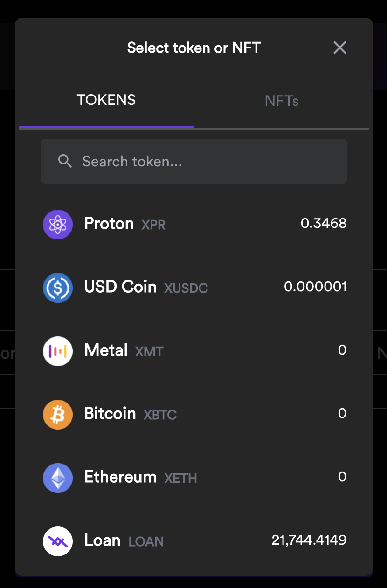Click the magnifying glass search icon
The image size is (387, 588).
tap(65, 161)
